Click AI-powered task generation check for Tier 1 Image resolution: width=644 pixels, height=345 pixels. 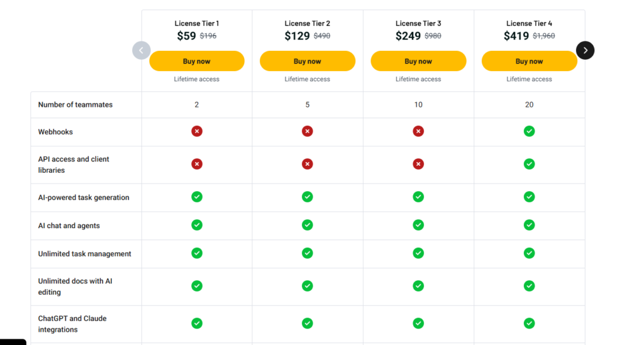[197, 197]
